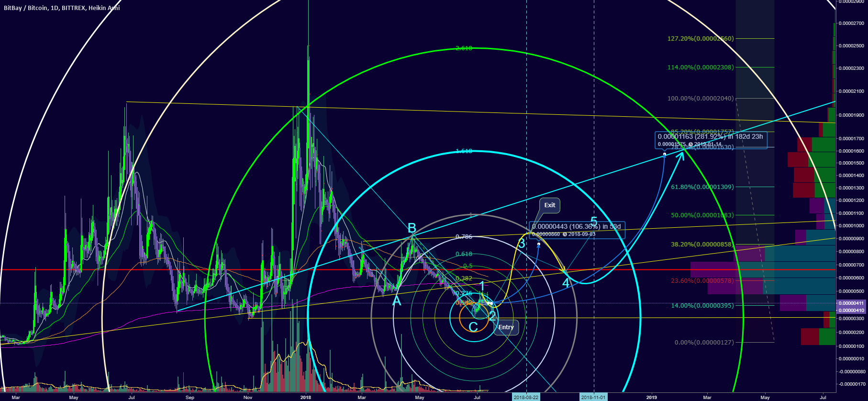This screenshot has width=868, height=401.
Task: Click the Nov label on the time axis
Action: point(248,397)
